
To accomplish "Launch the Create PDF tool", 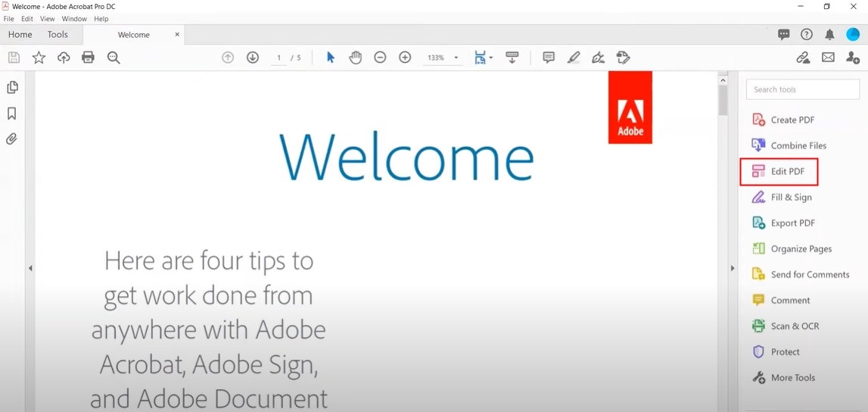I will pos(783,120).
